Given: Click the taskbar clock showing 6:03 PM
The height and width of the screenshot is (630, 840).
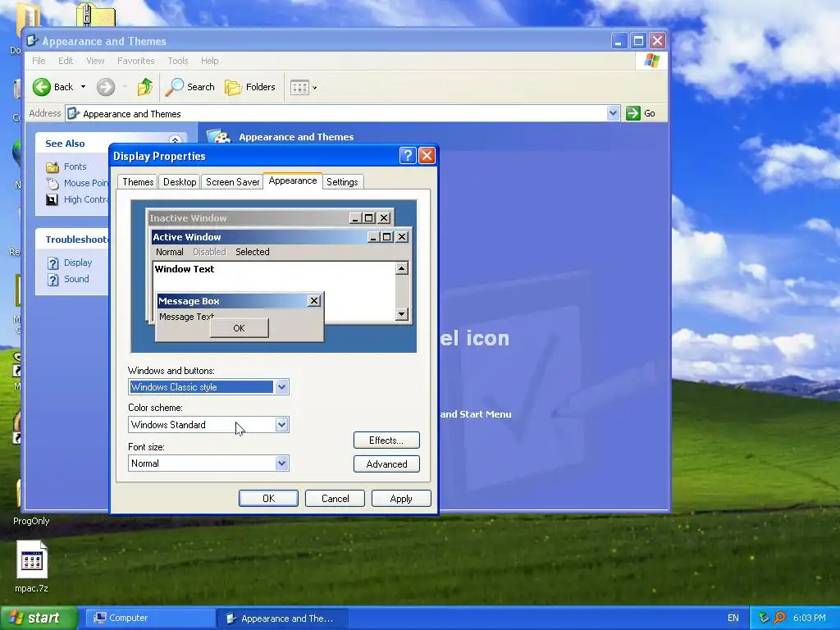Looking at the screenshot, I should coord(810,619).
